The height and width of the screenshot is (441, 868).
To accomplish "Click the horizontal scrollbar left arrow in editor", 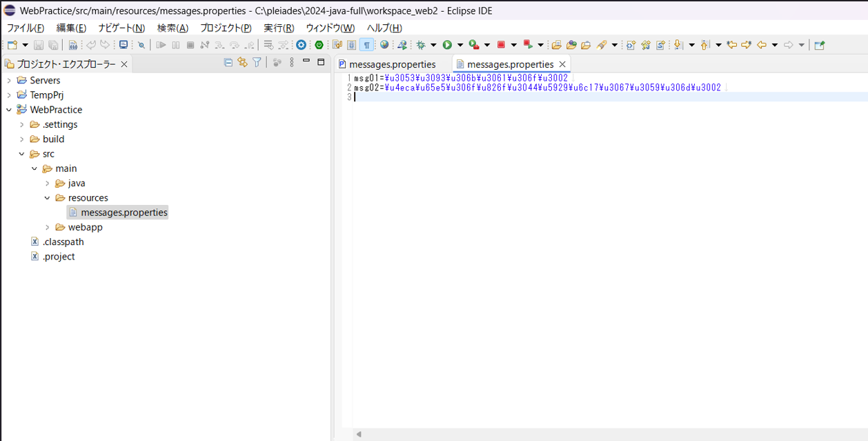I will 359,434.
